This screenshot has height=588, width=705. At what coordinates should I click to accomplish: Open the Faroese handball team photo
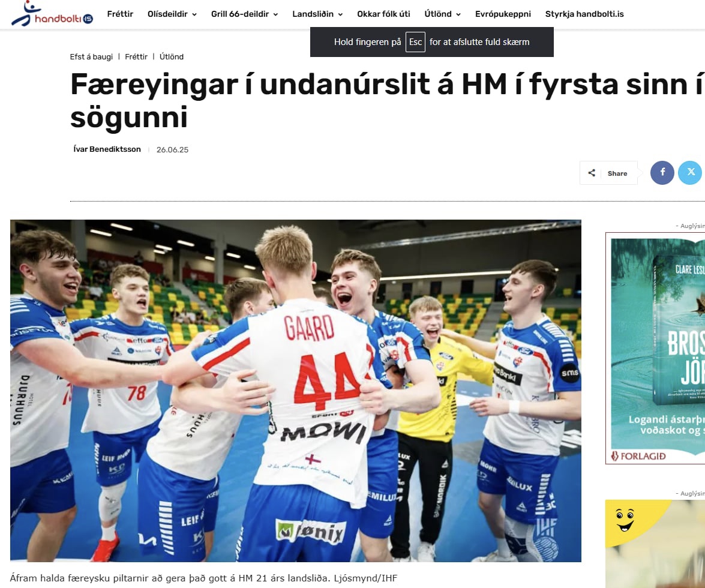tap(295, 391)
